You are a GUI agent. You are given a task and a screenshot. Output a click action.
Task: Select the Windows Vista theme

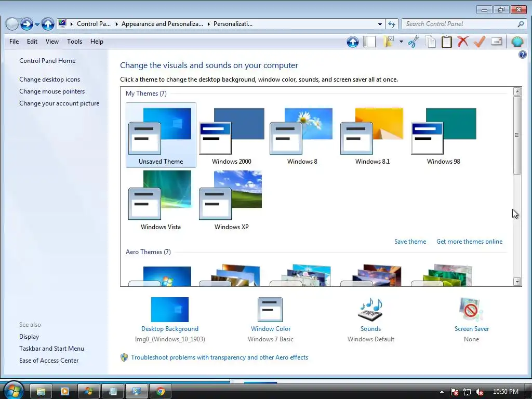(161, 201)
